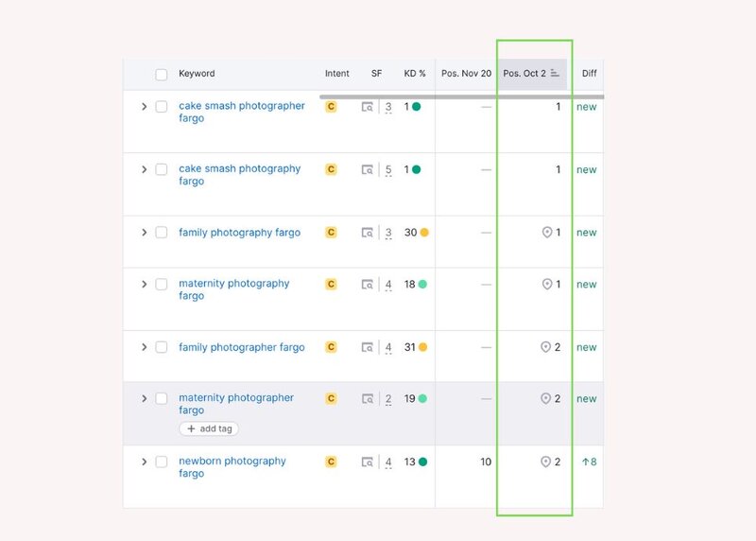Tick the checkbox for maternity photographer fargo

162,398
